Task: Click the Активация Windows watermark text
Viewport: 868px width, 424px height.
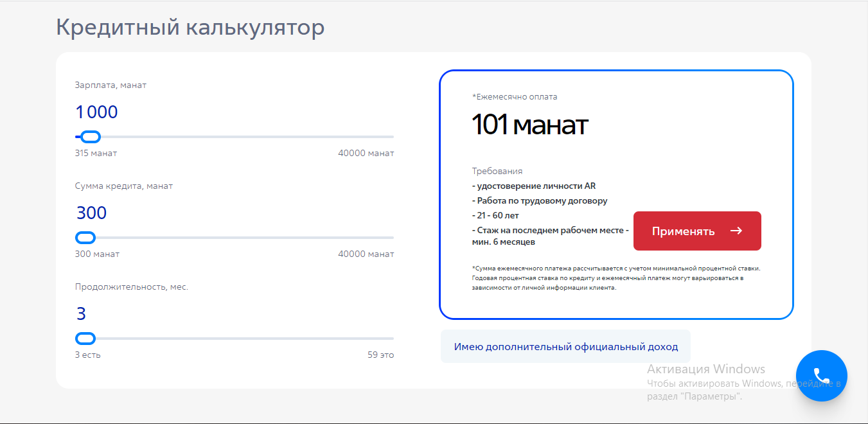Action: coord(705,369)
